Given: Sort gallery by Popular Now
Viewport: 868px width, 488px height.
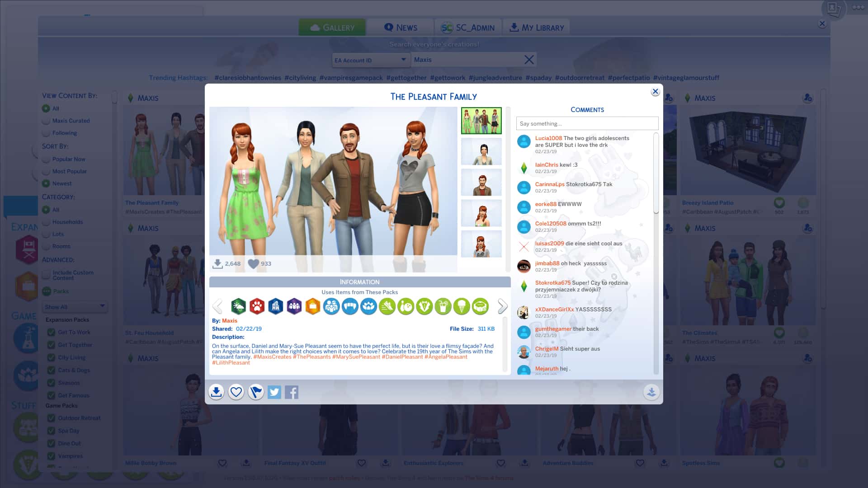Looking at the screenshot, I should pos(46,159).
